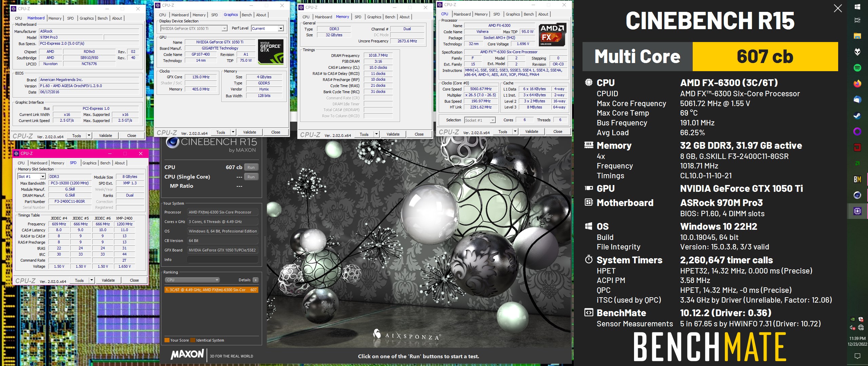Click Close button in Graphics CPU-Z window
Viewport: 868px width, 366px height.
click(276, 132)
